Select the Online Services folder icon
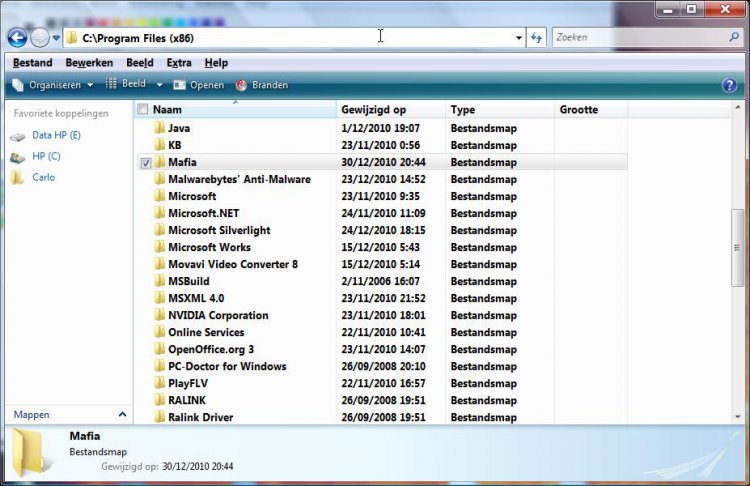Screen dimensions: 750x486 tap(160, 331)
